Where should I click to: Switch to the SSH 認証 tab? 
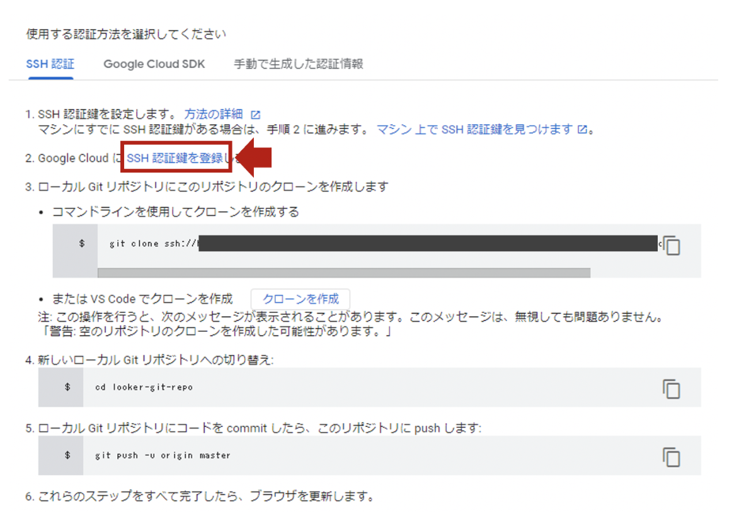pos(50,64)
